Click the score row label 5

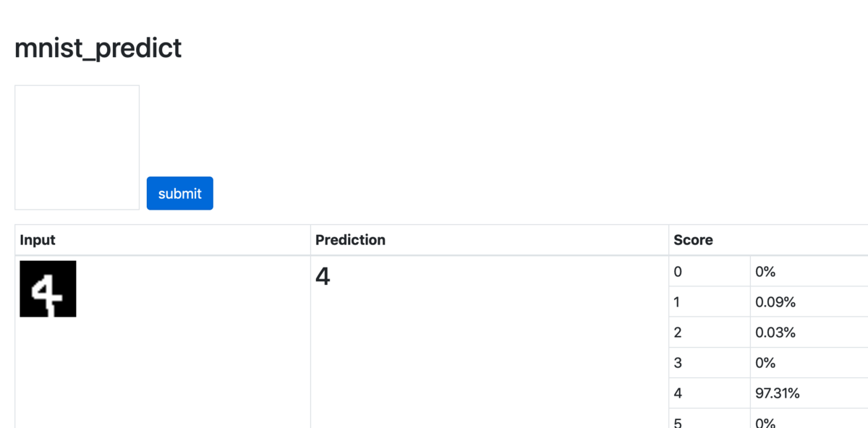point(678,422)
